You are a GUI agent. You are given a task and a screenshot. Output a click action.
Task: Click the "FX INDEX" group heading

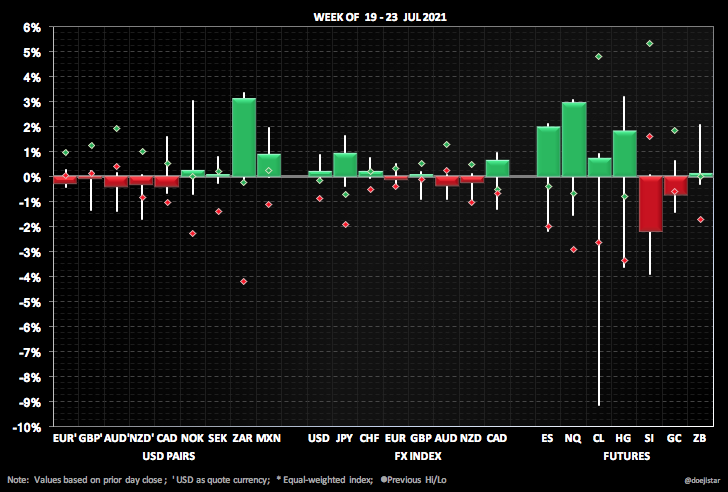point(418,456)
